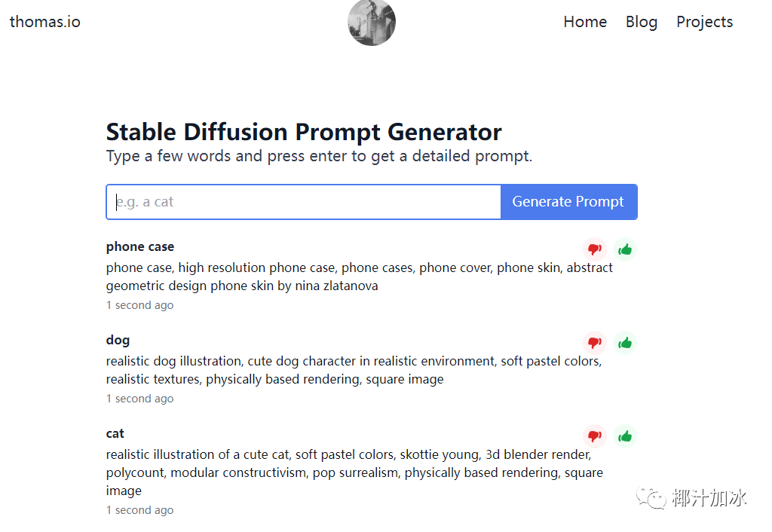Like the dog prompt result
The width and height of the screenshot is (772, 532).
(625, 343)
